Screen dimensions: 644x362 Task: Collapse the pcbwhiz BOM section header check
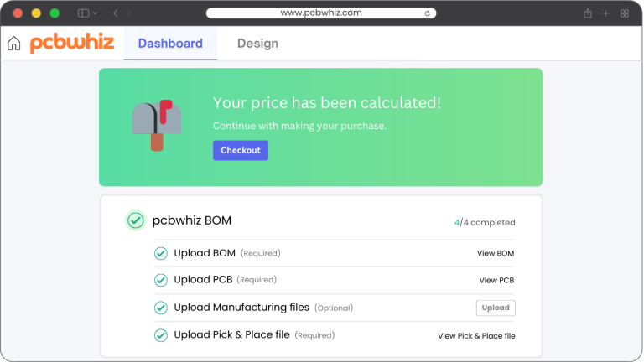coord(136,221)
